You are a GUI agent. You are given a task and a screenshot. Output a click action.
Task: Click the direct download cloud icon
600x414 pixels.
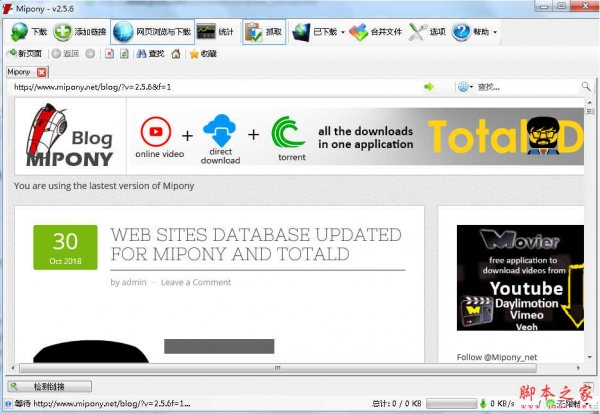click(x=220, y=131)
